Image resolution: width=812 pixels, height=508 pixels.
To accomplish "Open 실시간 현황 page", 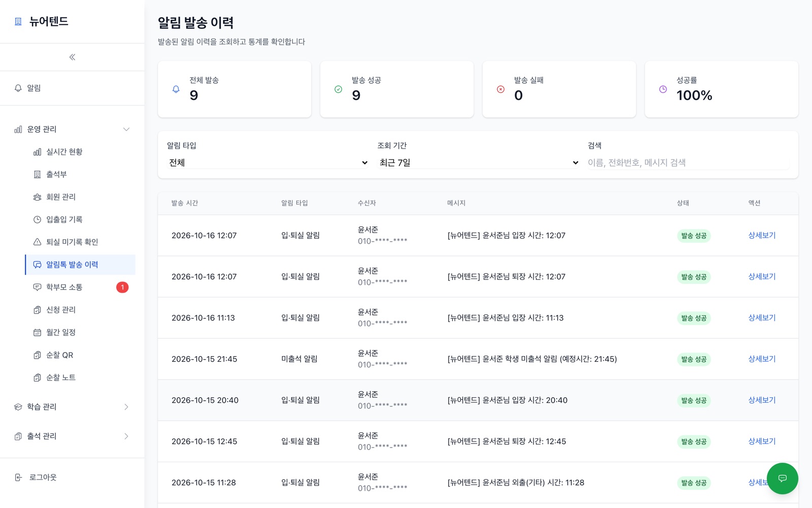I will click(x=80, y=152).
